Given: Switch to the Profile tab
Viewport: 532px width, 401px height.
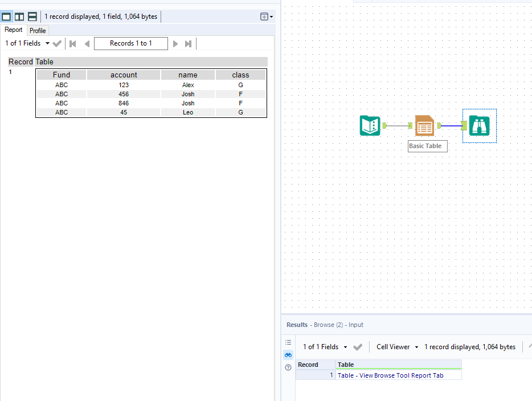Looking at the screenshot, I should pos(38,30).
